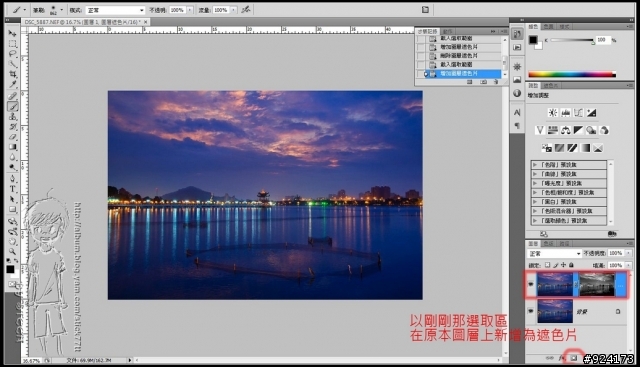The image size is (640, 367).
Task: Switch to the 遮色片 tab beside adjustments
Action: tap(551, 85)
